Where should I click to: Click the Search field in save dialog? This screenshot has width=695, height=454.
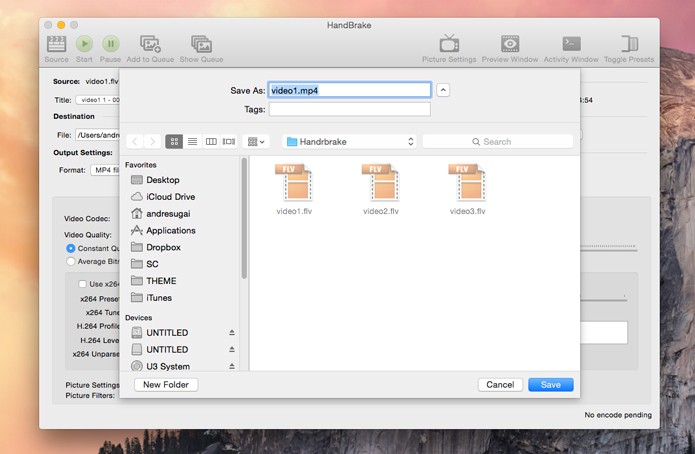click(498, 141)
